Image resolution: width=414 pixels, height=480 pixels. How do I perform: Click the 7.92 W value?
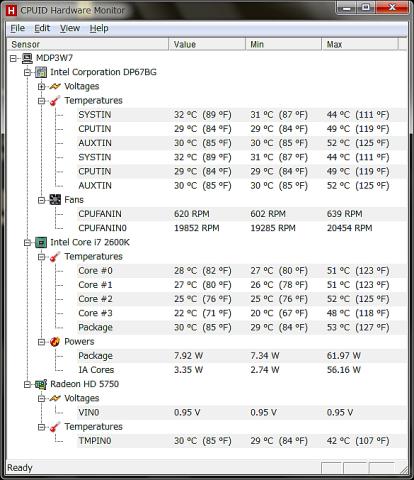[188, 356]
